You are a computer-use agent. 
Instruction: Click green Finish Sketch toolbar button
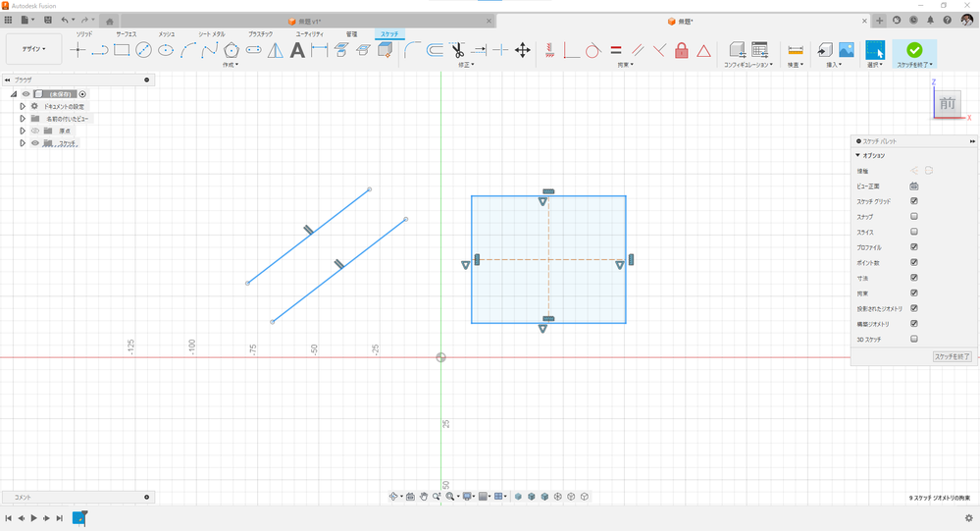click(x=914, y=50)
